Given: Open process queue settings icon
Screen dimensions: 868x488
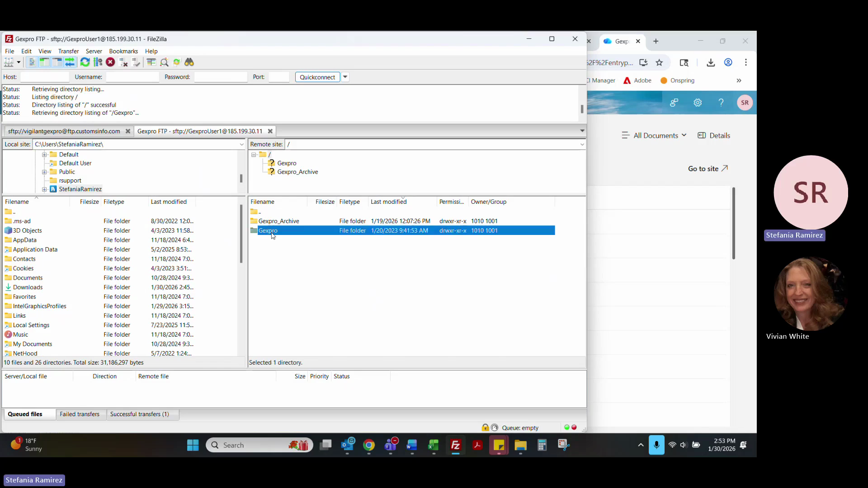Looking at the screenshot, I should 98,62.
